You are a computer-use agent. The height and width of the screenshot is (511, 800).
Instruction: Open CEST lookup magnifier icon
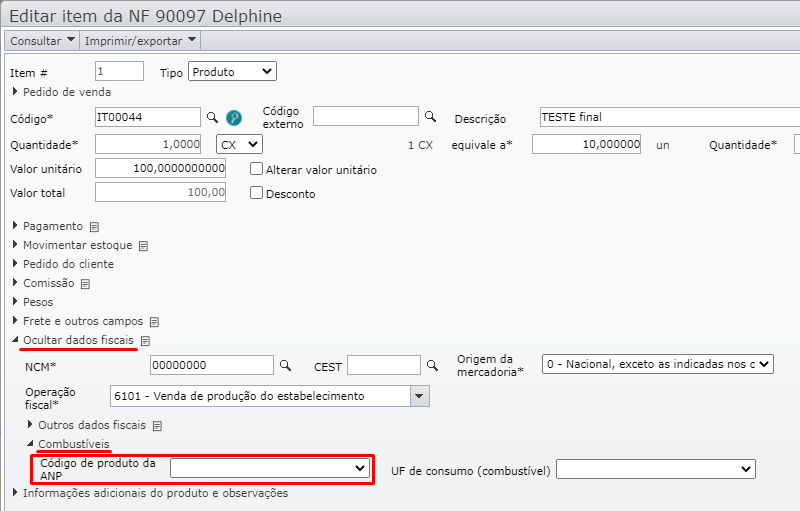point(432,366)
